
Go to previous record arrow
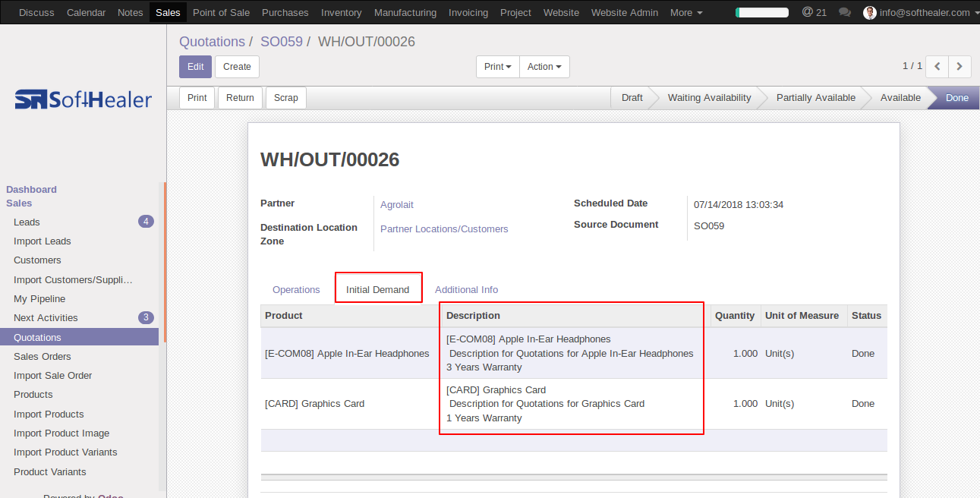click(937, 67)
